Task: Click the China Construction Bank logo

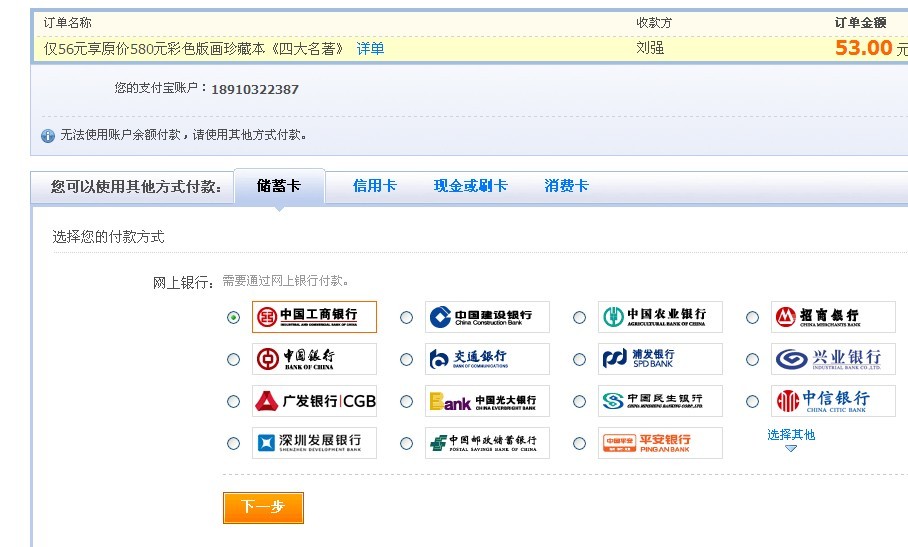Action: 487,317
